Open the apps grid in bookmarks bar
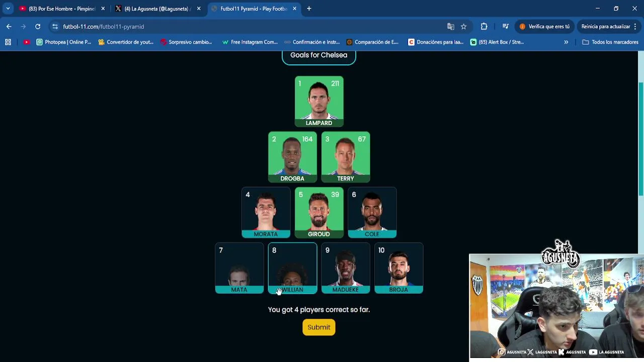Screen dimensions: 644x362 (8, 42)
